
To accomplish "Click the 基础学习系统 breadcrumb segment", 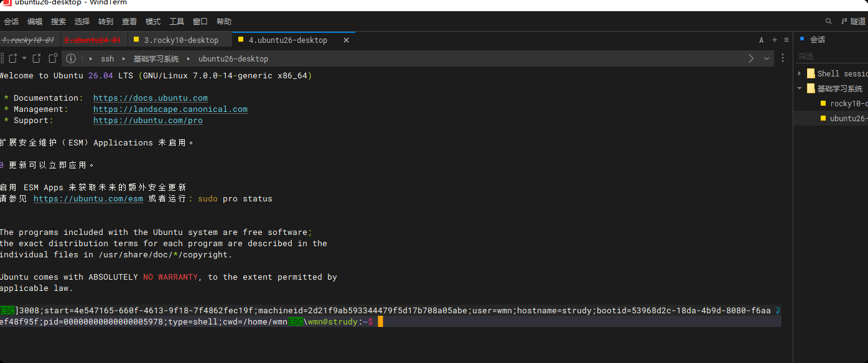I will tap(156, 58).
